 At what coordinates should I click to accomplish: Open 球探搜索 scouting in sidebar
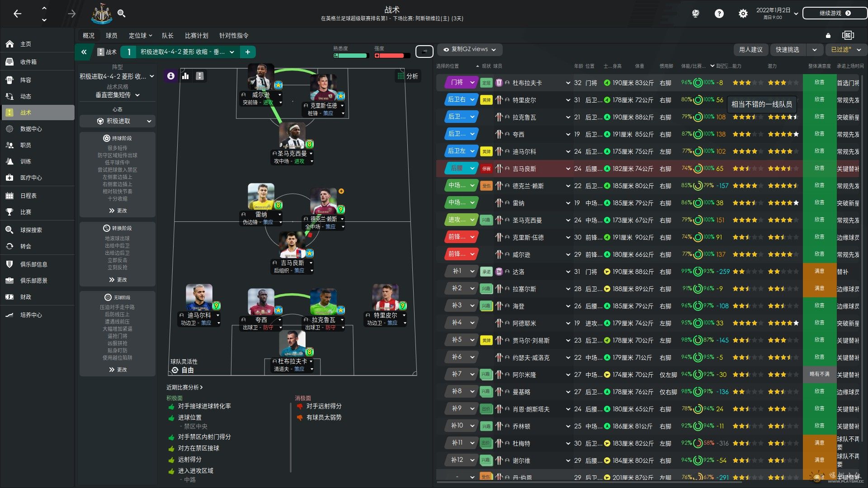point(38,230)
